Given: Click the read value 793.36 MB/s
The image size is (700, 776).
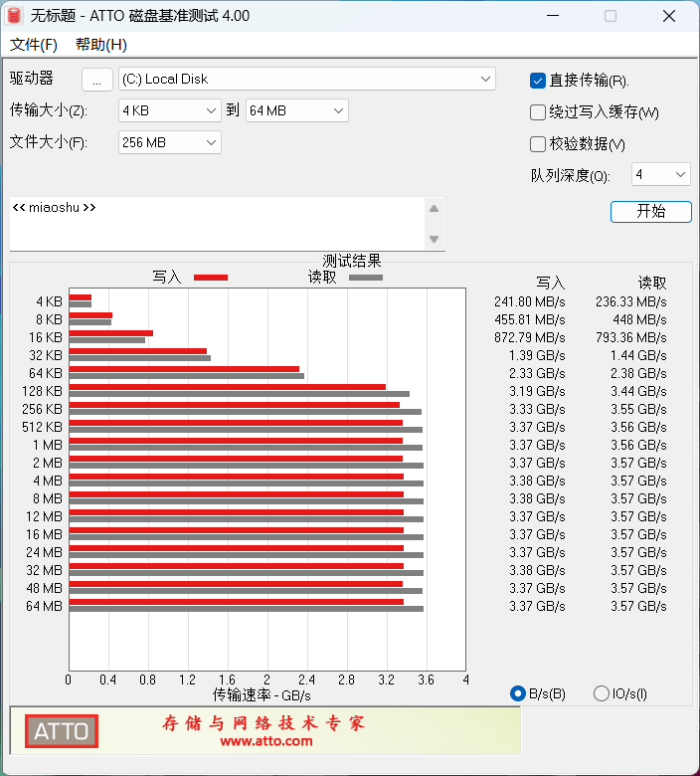Looking at the screenshot, I should (x=630, y=337).
